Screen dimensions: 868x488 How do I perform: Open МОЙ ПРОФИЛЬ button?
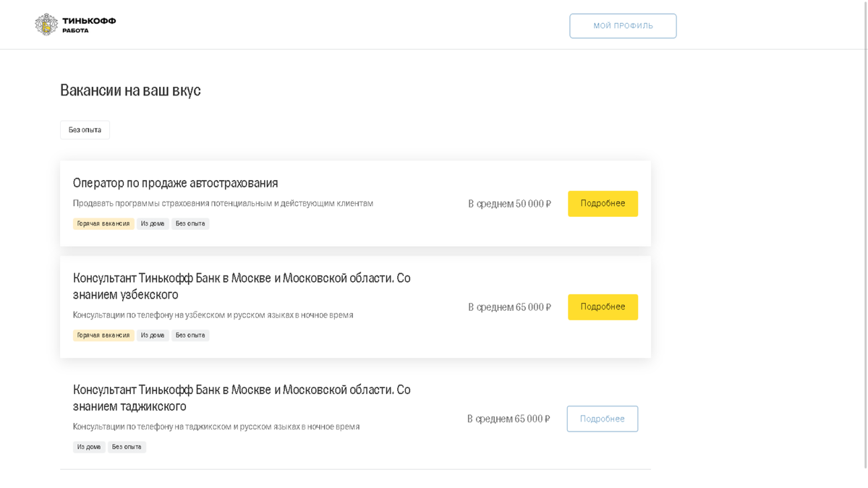coord(623,26)
